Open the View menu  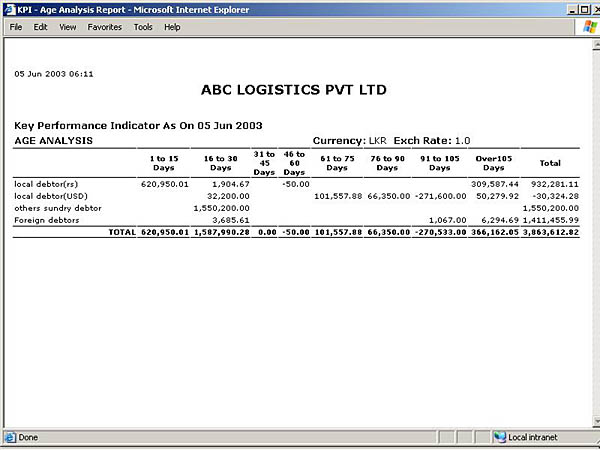[x=67, y=27]
